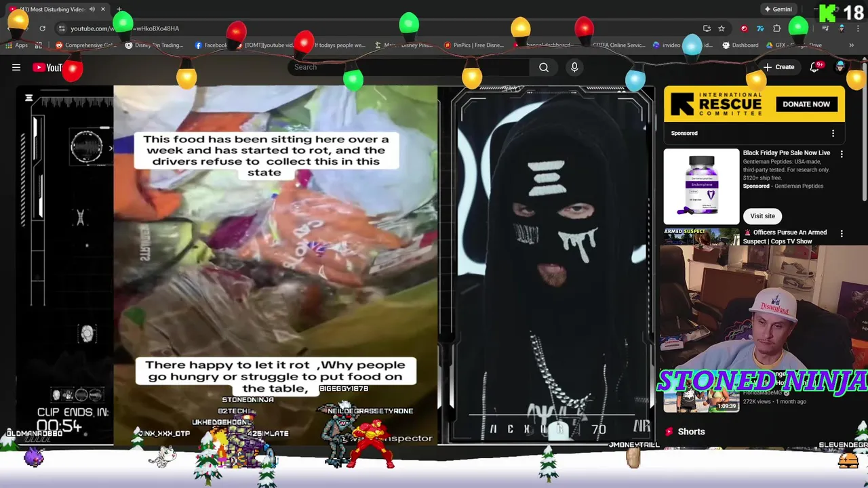Viewport: 868px width, 488px height.
Task: Open tab groups grid icon in bookmarks bar
Action: pyautogui.click(x=39, y=45)
